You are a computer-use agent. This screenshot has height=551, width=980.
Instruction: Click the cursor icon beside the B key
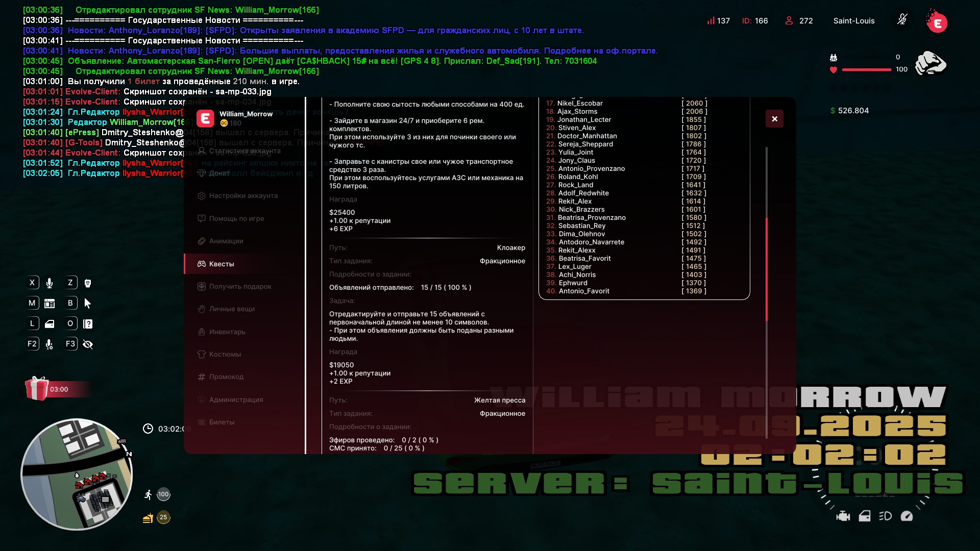coord(88,304)
